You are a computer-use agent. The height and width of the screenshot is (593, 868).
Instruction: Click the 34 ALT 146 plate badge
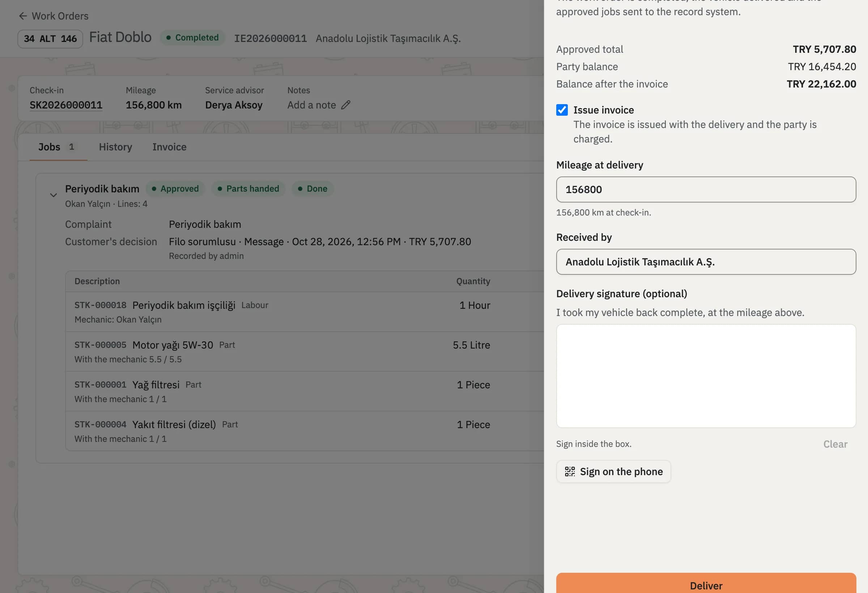tap(50, 39)
